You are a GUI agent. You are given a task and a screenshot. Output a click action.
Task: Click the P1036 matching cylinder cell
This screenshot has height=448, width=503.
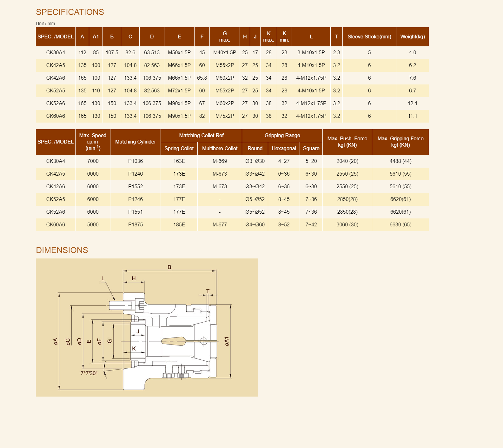tap(136, 161)
